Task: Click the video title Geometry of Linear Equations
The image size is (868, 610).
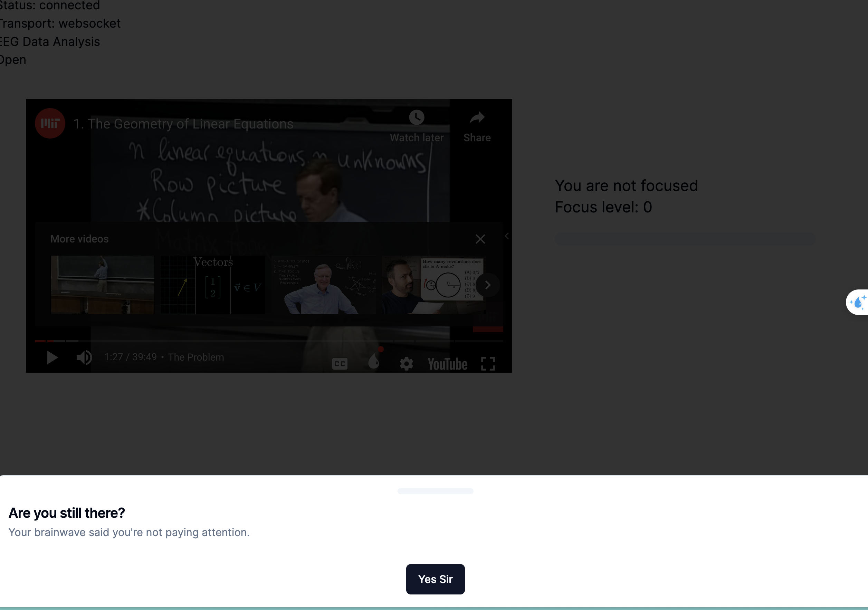Action: coord(183,124)
